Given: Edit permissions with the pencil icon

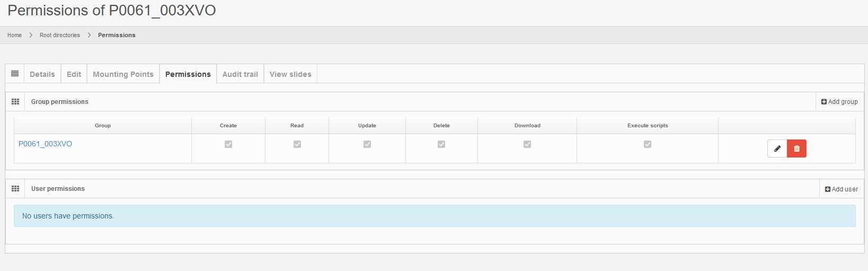Looking at the screenshot, I should (777, 148).
